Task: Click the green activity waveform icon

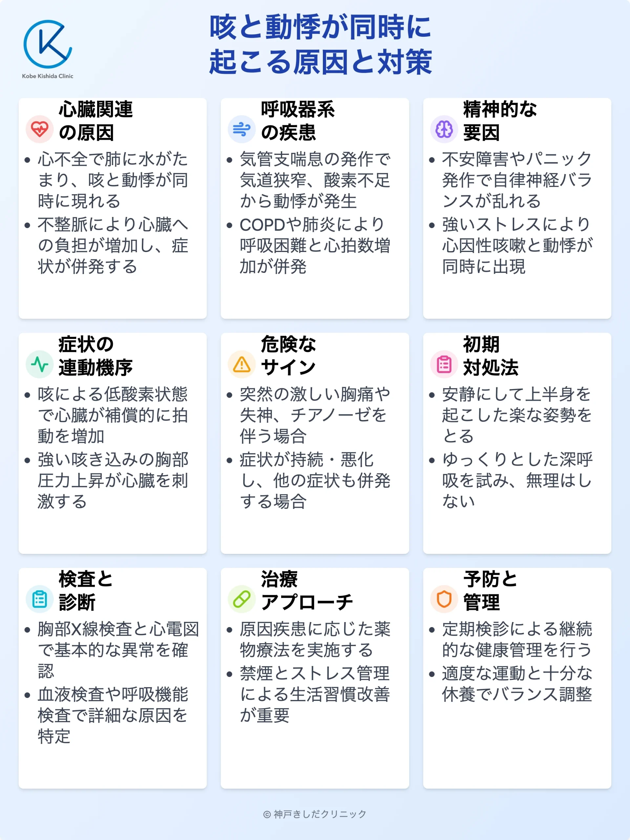Action: [x=39, y=364]
